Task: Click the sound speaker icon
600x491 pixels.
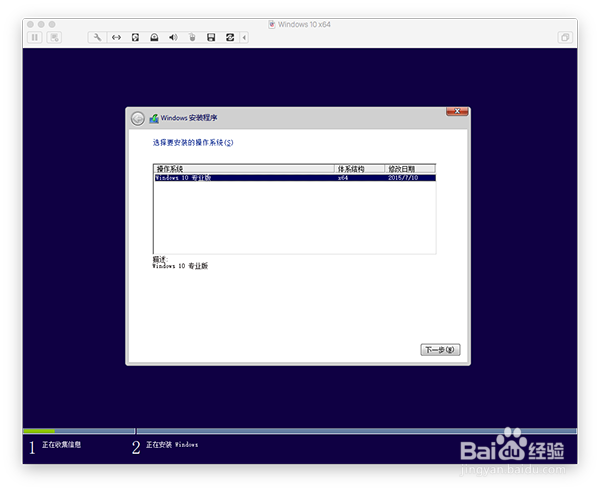Action: click(173, 37)
